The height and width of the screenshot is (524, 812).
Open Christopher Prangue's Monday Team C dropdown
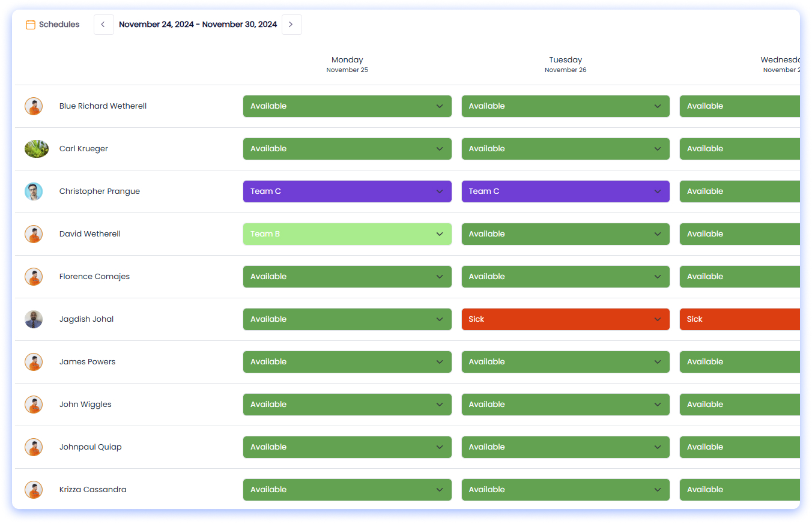click(347, 191)
